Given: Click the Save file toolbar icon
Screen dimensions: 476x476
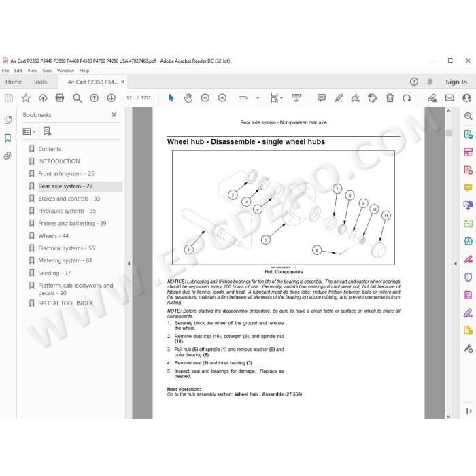Looking at the screenshot, I should 9,98.
